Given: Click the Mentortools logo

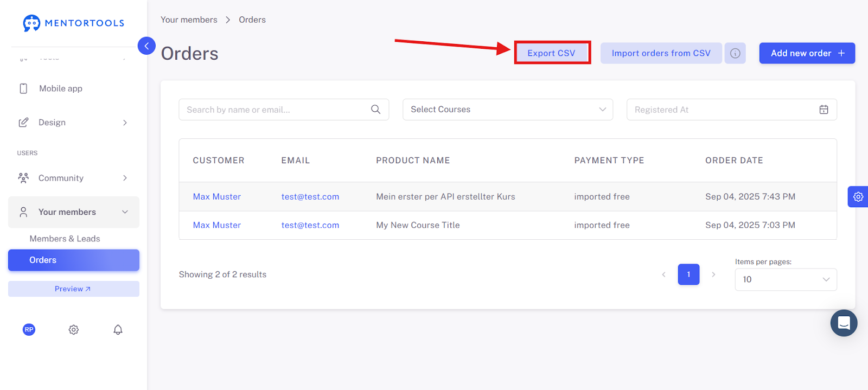Looking at the screenshot, I should tap(73, 23).
